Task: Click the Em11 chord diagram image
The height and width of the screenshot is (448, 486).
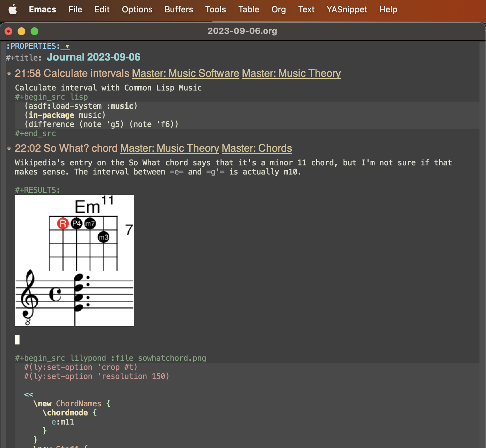Action: [x=74, y=260]
